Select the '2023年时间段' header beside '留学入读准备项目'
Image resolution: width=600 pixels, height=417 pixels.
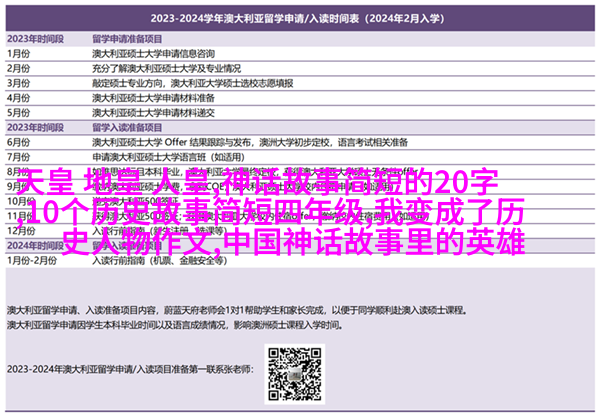point(35,127)
